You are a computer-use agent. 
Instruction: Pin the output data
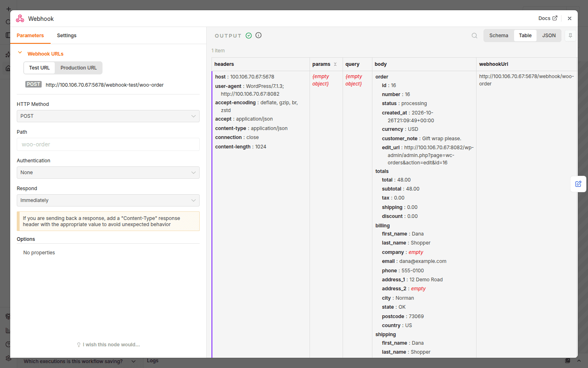(x=570, y=36)
